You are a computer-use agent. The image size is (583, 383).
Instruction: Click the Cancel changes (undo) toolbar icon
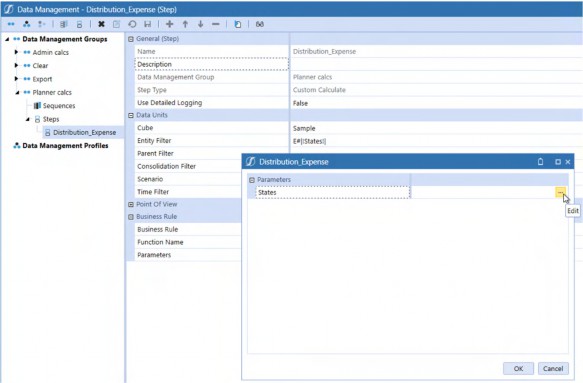click(132, 24)
